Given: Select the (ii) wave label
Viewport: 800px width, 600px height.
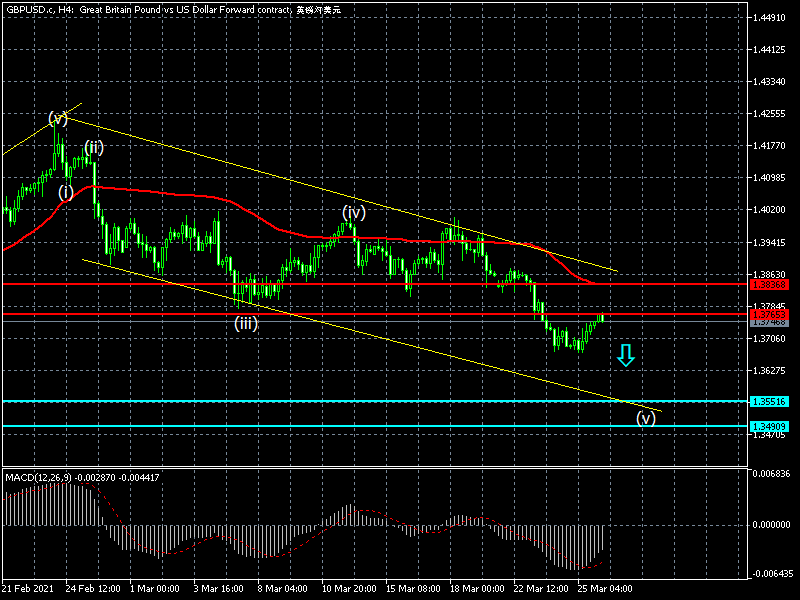Looking at the screenshot, I should (x=94, y=148).
